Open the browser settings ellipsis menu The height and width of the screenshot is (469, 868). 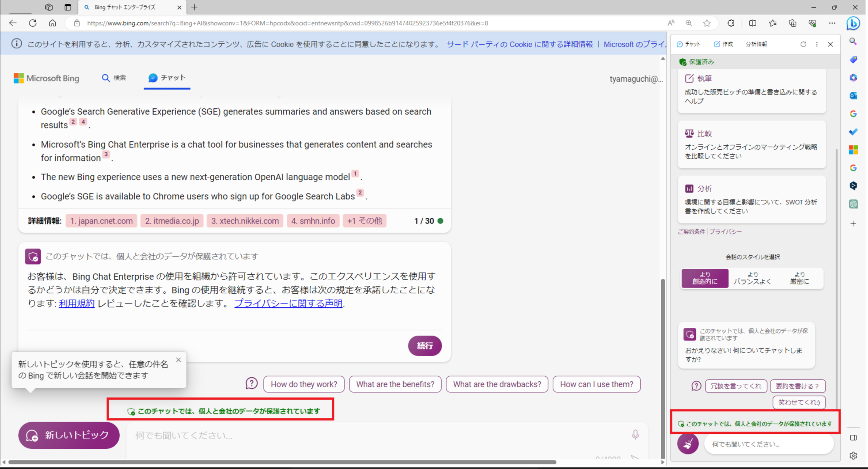(832, 23)
